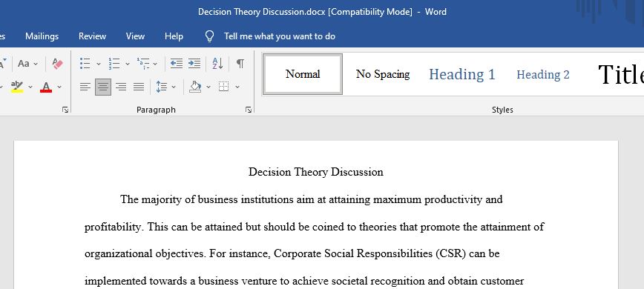Click Clear All Formatting eraser icon
Viewport: 644px width, 289px height.
tap(58, 64)
